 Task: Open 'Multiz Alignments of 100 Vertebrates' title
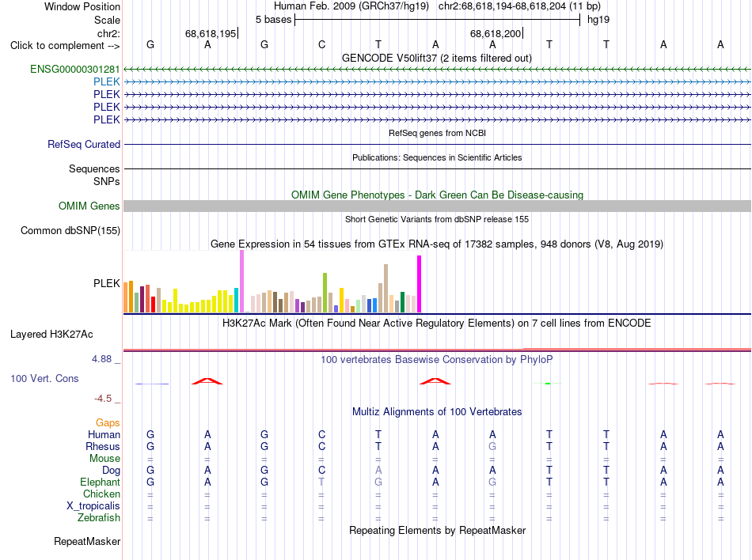click(x=437, y=411)
